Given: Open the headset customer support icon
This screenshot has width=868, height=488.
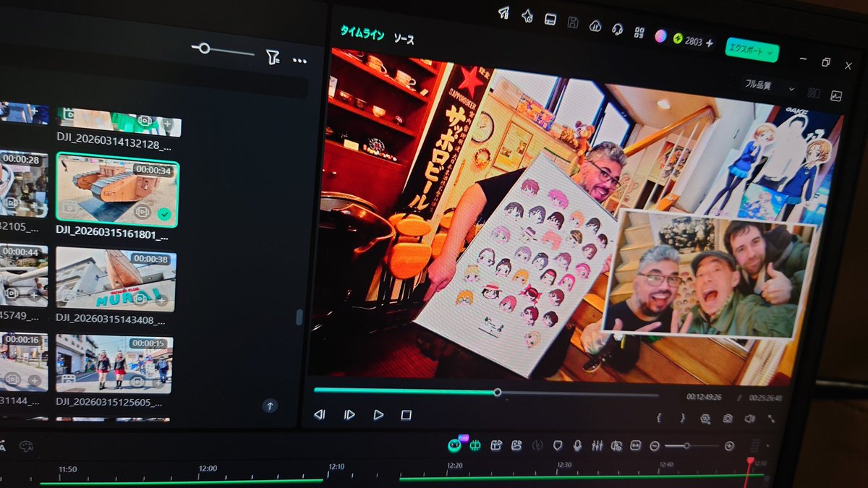Looking at the screenshot, I should [x=617, y=29].
